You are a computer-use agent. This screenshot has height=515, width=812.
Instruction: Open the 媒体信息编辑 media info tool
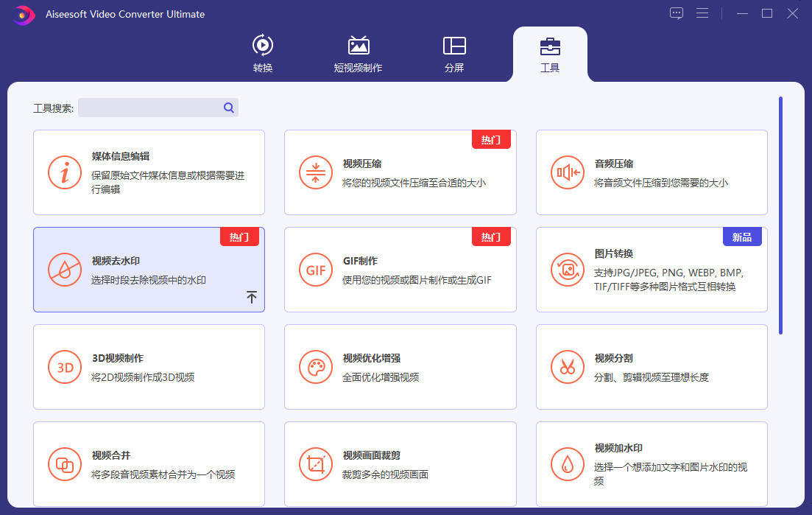pyautogui.click(x=147, y=172)
